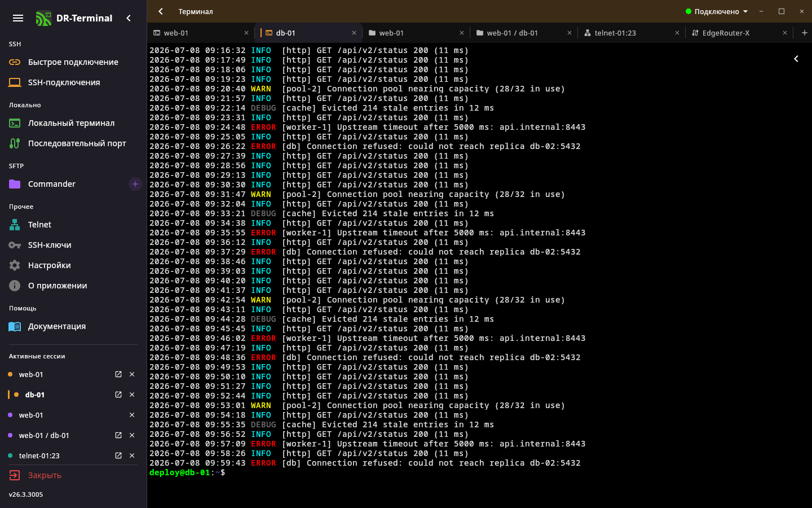
Task: Open Документация
Action: 73,326
